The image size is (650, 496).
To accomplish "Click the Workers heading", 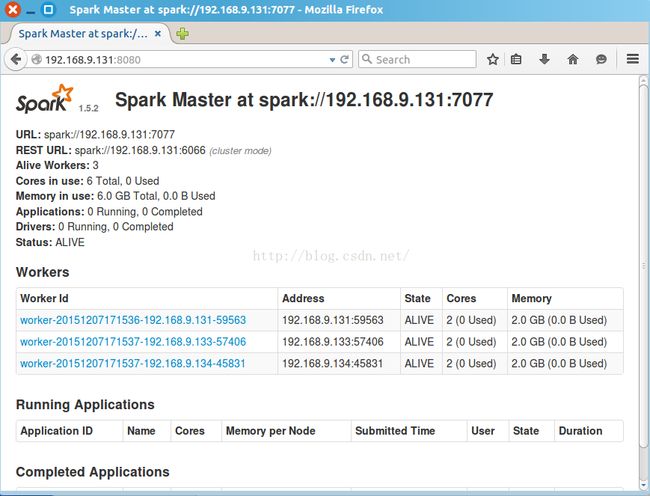I will tap(42, 272).
